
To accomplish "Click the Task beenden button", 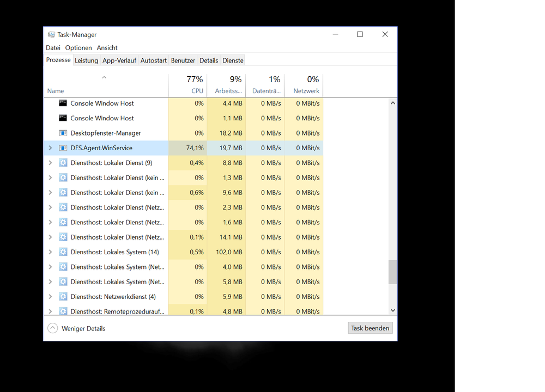I will pos(370,328).
